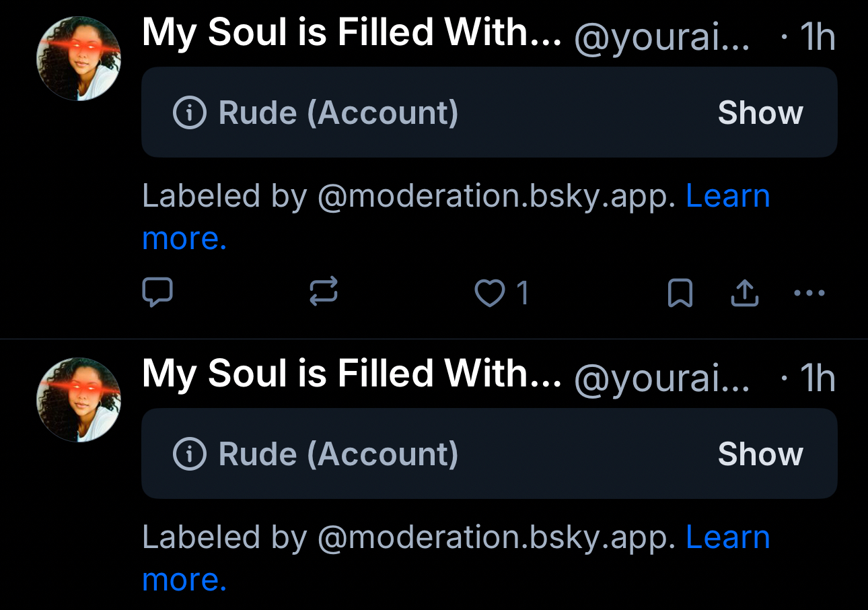Click second post's display name
Image resolution: width=868 pixels, height=610 pixels.
coord(351,374)
